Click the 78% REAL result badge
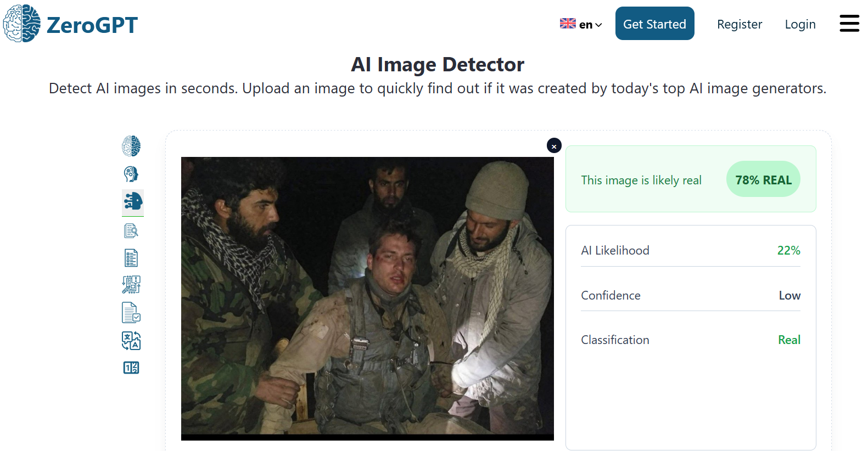The height and width of the screenshot is (451, 868). click(x=763, y=179)
